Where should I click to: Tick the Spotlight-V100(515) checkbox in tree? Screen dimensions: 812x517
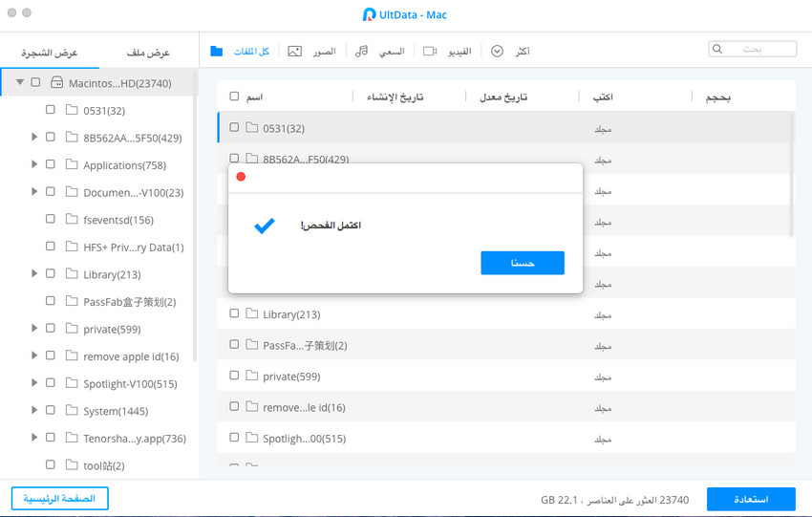(51, 383)
